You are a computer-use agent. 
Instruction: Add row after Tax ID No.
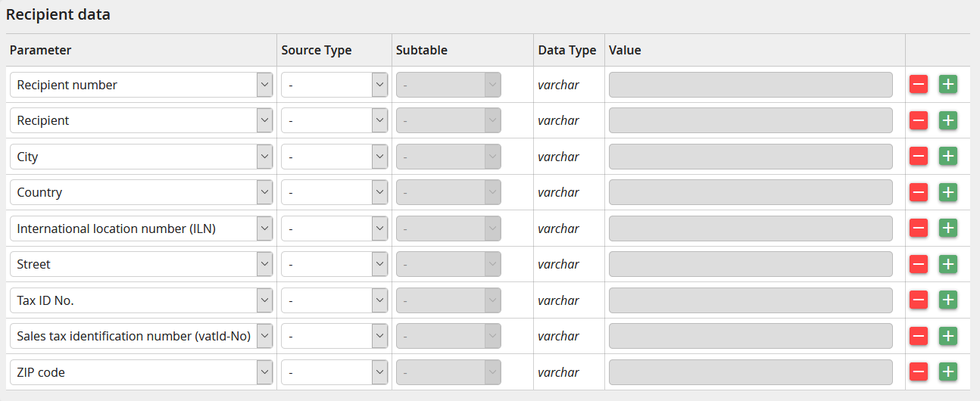948,300
